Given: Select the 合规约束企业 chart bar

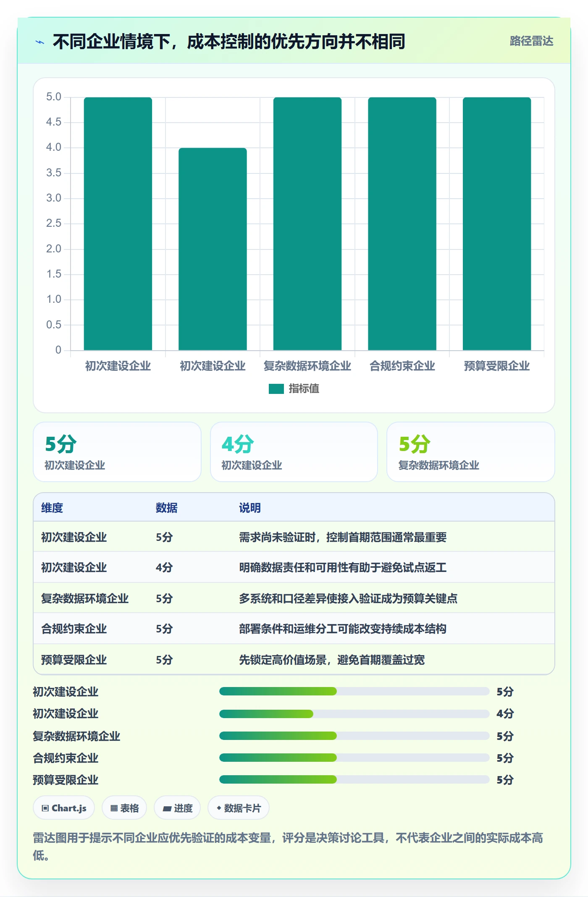Looking at the screenshot, I should click(x=402, y=224).
